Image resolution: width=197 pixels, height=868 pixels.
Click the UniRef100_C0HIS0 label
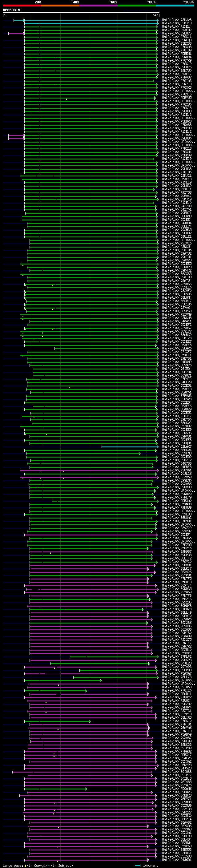(x=176, y=633)
